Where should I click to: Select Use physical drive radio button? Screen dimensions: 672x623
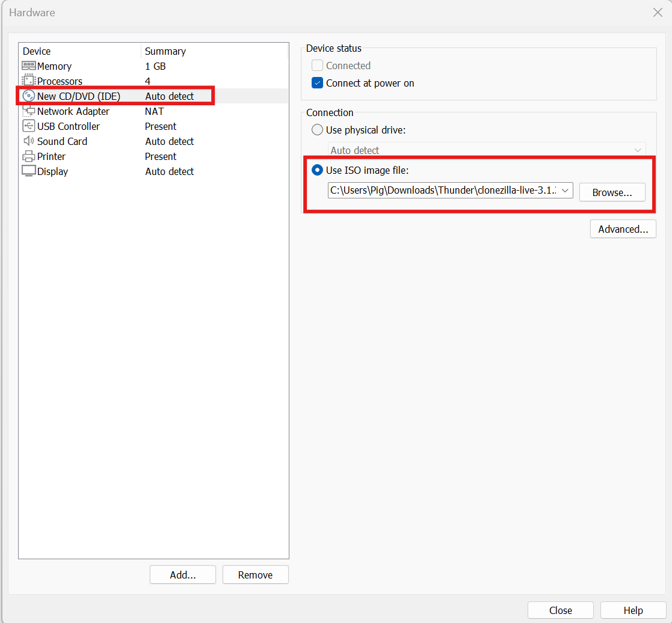pos(317,130)
